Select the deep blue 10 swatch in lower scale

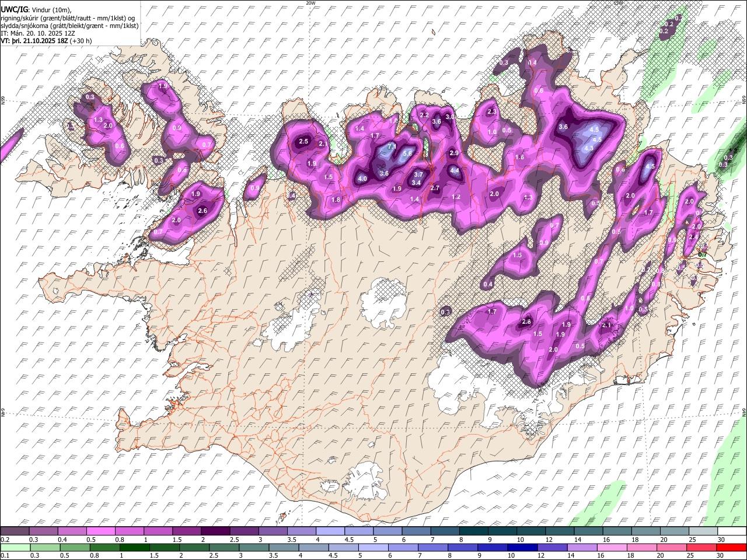[x=522, y=547]
